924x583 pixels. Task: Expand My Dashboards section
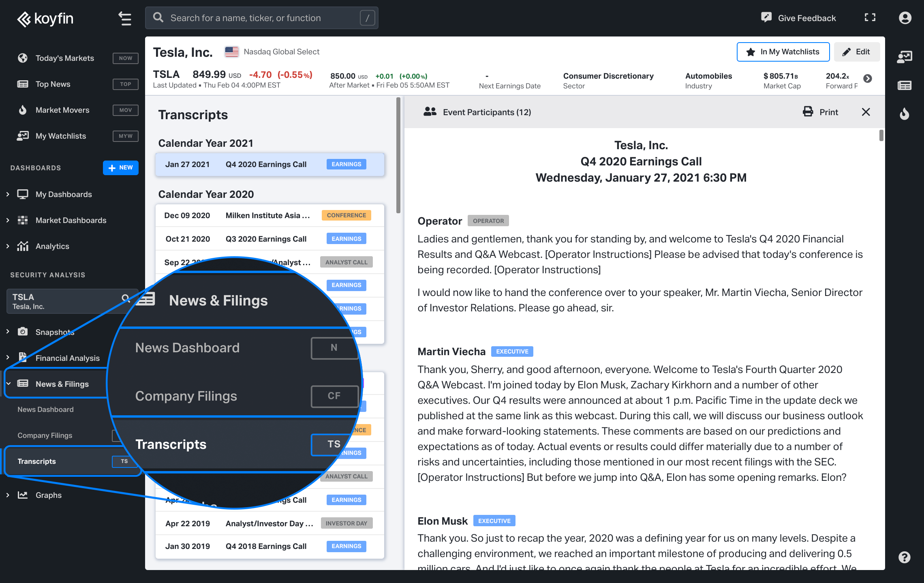(8, 194)
